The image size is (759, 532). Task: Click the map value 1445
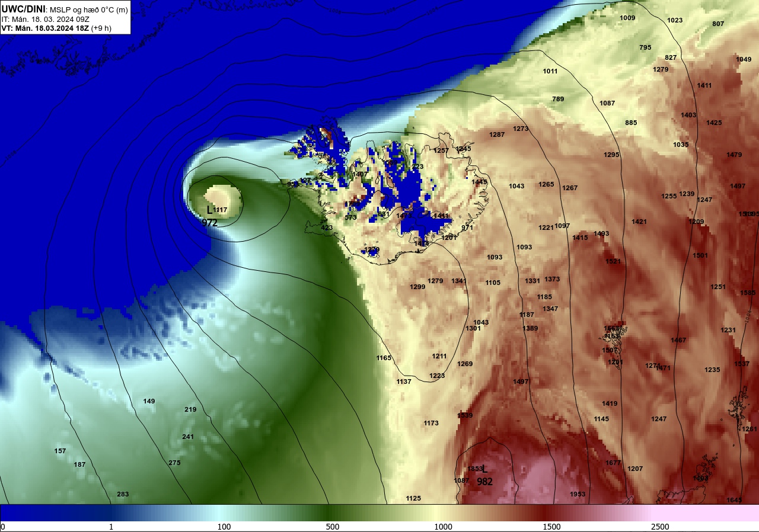(x=479, y=182)
